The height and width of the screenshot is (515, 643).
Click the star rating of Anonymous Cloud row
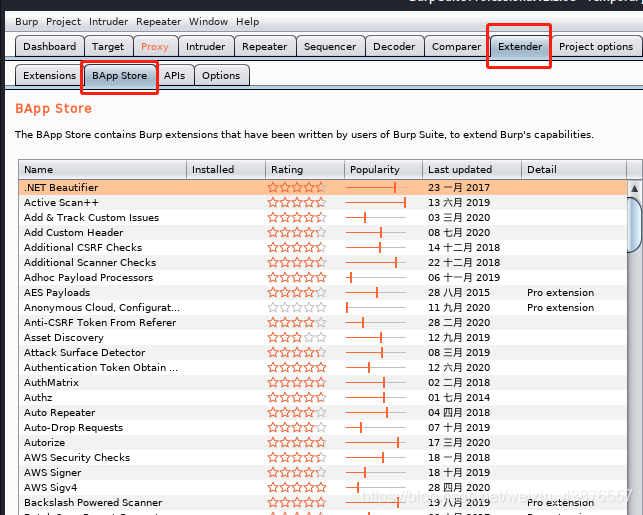[297, 308]
